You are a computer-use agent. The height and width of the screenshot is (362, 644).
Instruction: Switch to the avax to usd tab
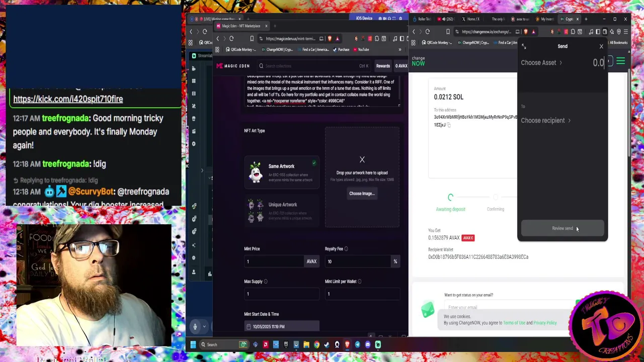click(x=520, y=19)
